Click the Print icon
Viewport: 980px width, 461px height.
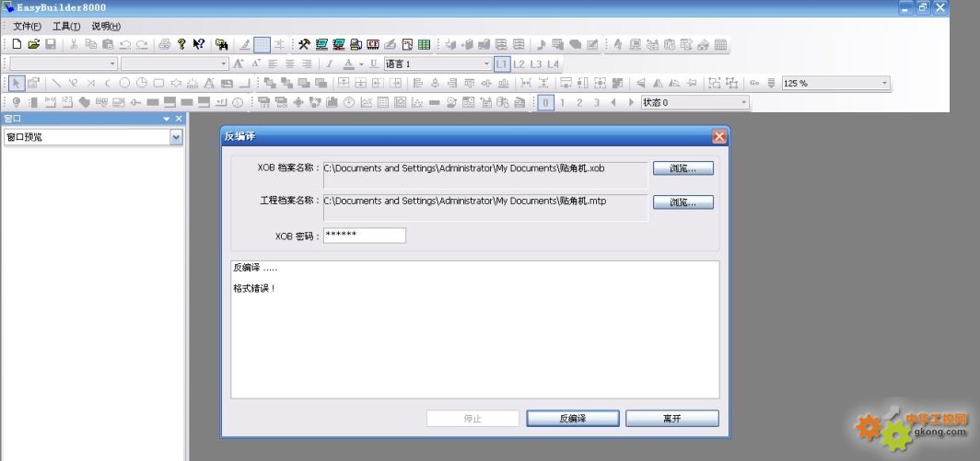pyautogui.click(x=164, y=44)
